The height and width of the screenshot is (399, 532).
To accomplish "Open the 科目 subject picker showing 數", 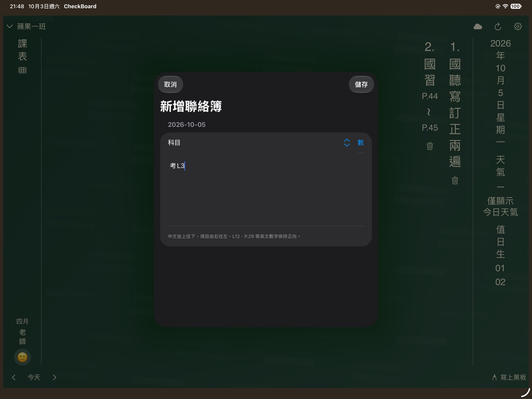I will click(354, 143).
